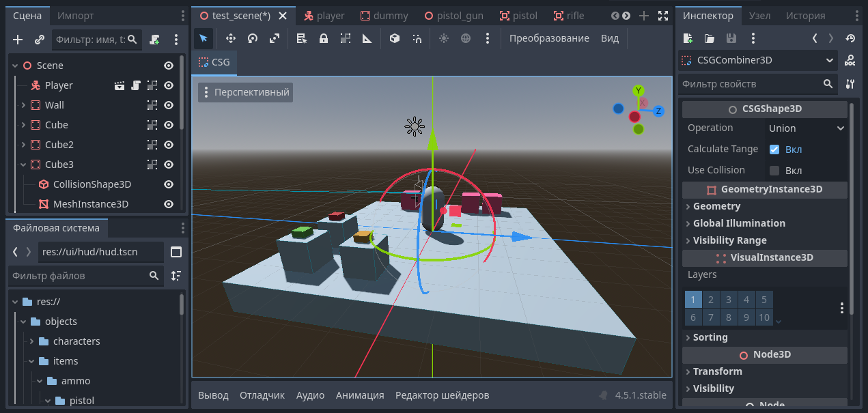Open the Отладчик bottom panel
Image resolution: width=868 pixels, height=413 pixels.
click(x=262, y=395)
